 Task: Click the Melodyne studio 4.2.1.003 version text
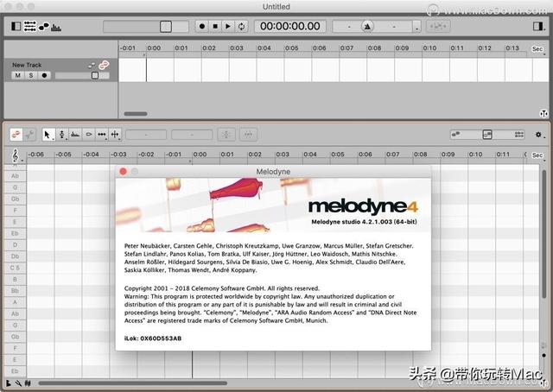[x=364, y=222]
